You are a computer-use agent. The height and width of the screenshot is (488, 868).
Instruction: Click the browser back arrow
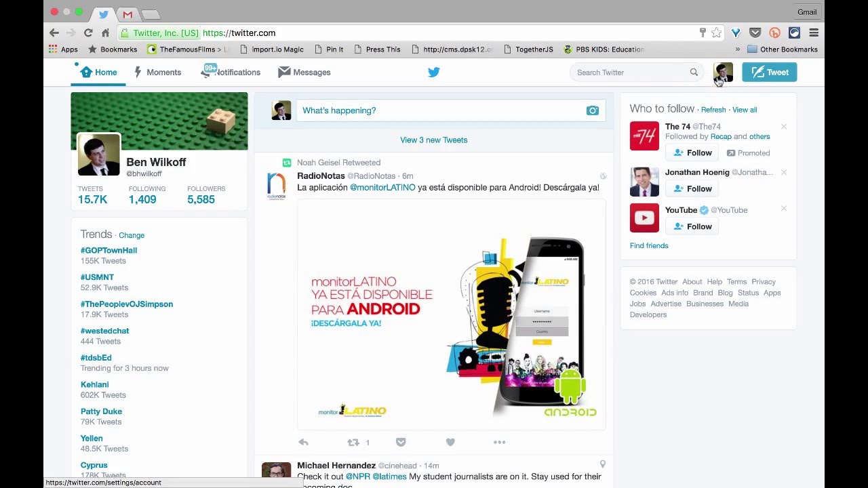54,33
